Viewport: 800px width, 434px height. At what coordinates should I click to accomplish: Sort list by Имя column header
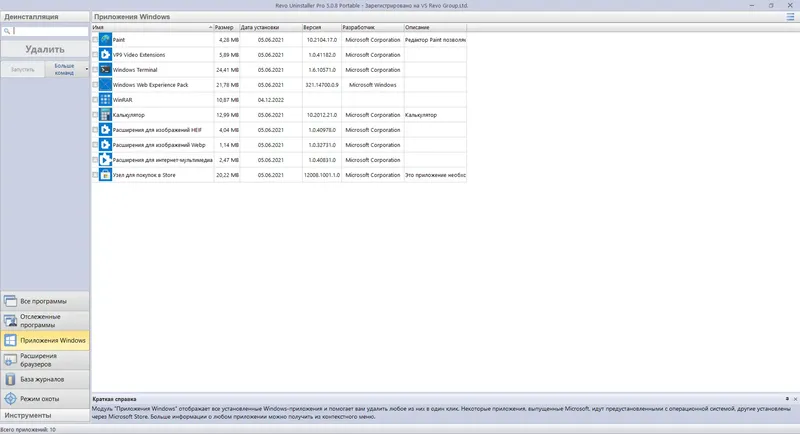pyautogui.click(x=153, y=27)
